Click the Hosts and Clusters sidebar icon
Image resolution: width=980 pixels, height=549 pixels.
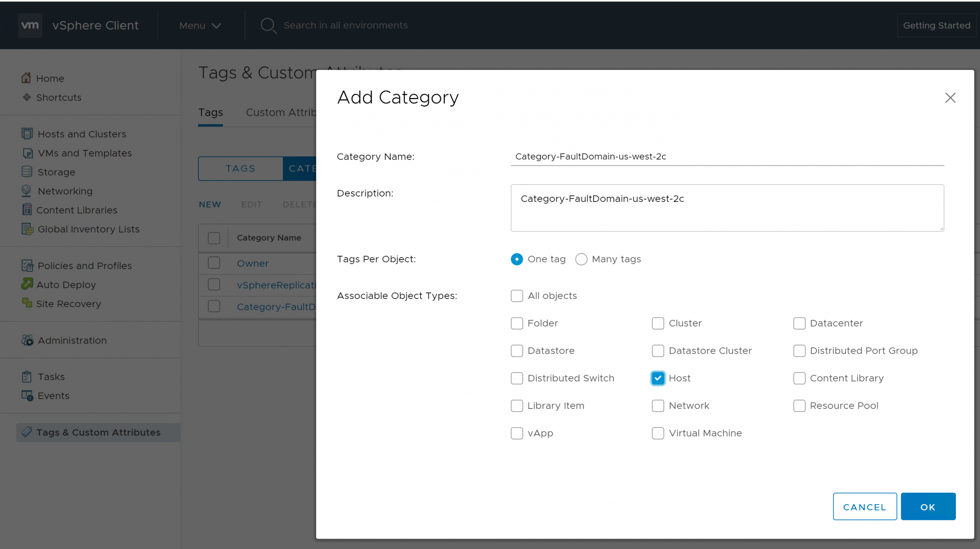(x=27, y=134)
